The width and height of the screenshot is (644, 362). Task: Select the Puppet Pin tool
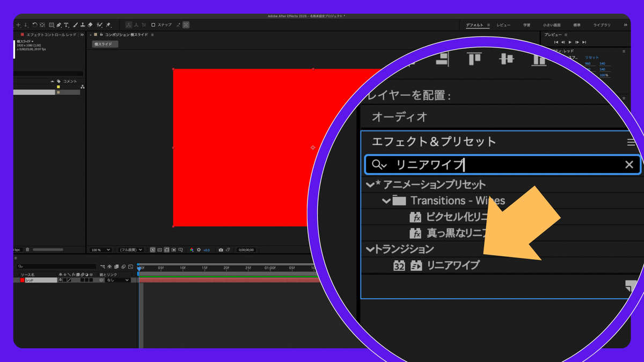coord(108,25)
